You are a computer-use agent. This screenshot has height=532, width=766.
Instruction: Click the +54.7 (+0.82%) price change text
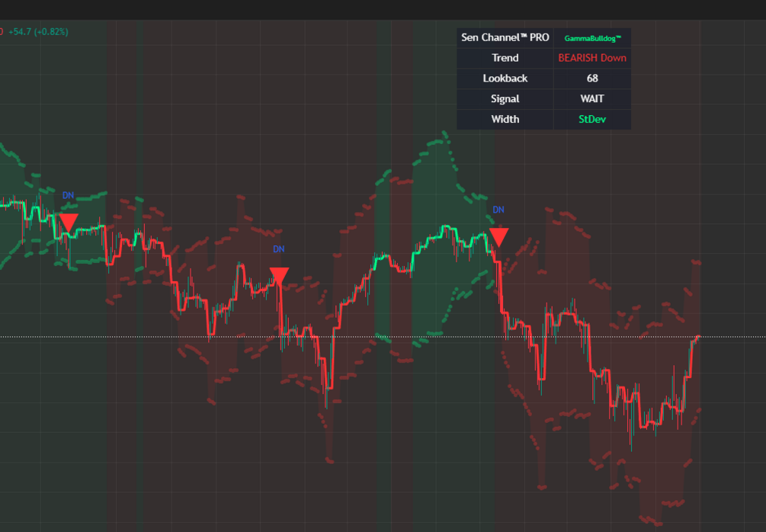coord(38,32)
